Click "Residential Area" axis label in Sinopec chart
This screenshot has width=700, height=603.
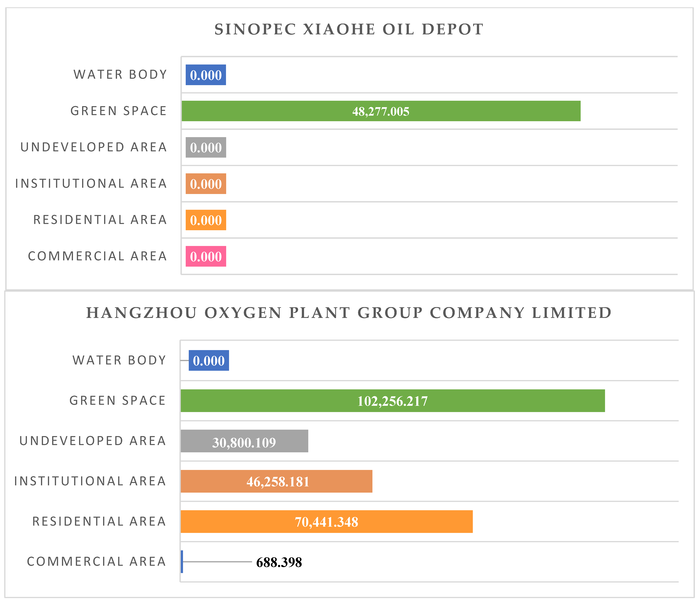(x=100, y=220)
